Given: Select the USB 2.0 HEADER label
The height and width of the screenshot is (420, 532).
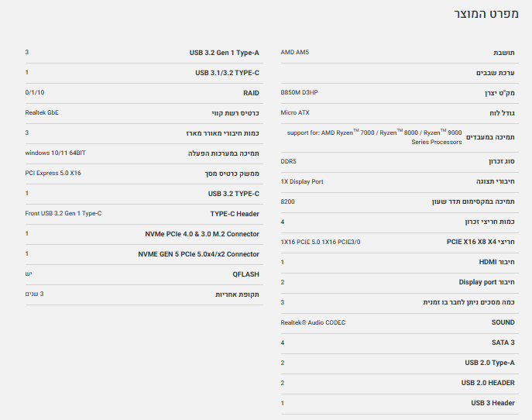Looking at the screenshot, I should (x=486, y=383).
